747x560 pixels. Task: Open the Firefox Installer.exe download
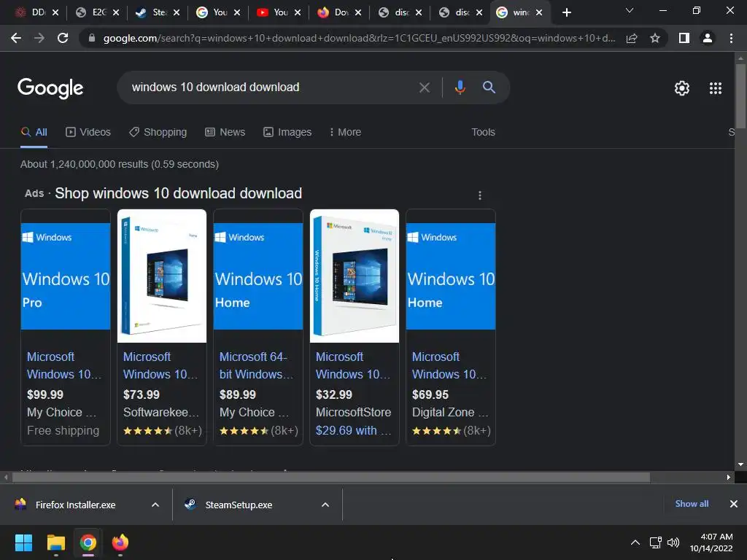tap(76, 505)
